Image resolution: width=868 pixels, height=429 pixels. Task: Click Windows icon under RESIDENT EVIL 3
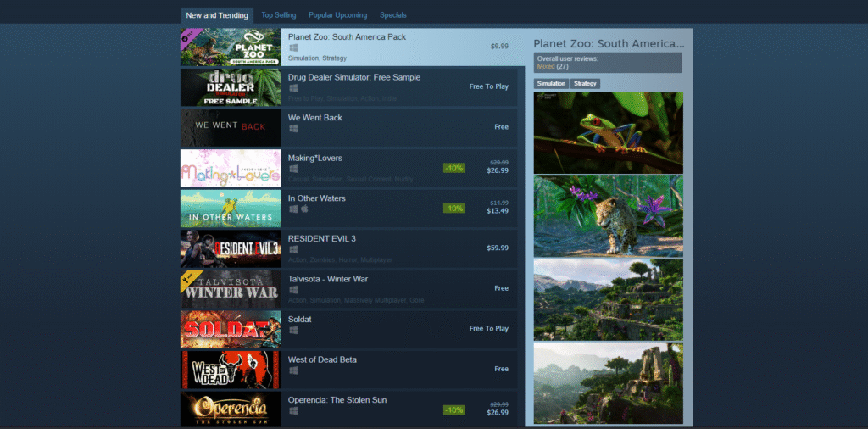[x=293, y=249]
